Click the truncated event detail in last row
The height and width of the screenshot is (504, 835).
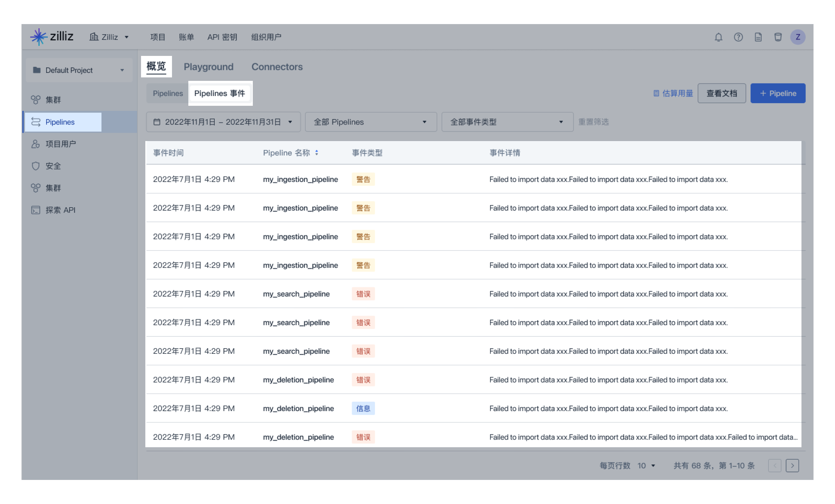click(x=643, y=437)
